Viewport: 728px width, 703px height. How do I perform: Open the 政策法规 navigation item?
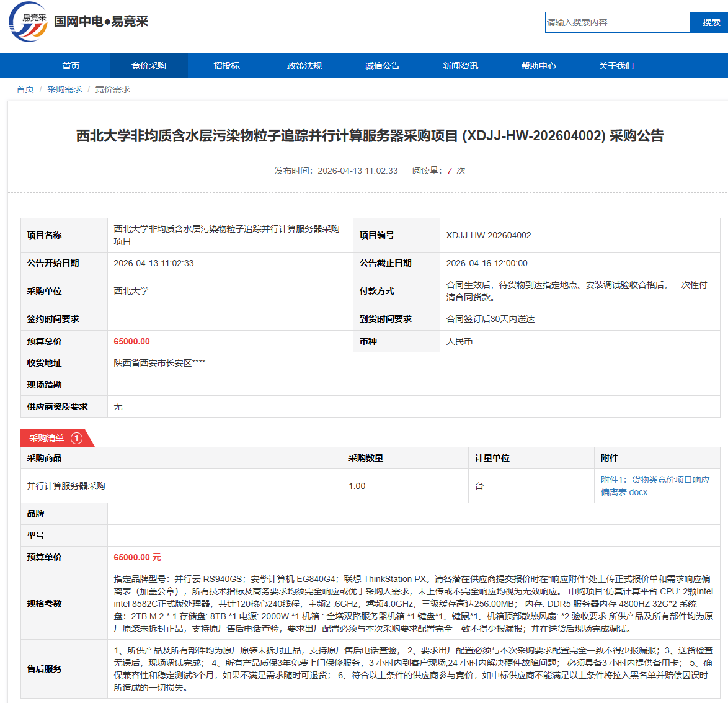[x=304, y=66]
